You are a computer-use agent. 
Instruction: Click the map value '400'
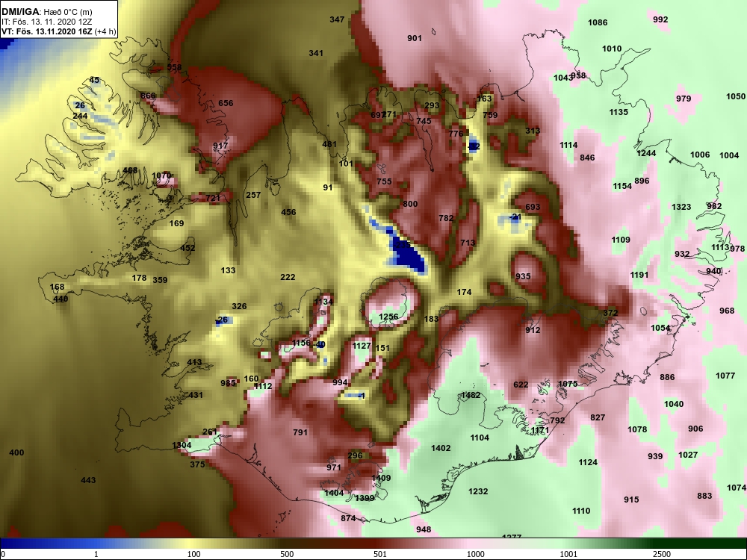coord(16,452)
